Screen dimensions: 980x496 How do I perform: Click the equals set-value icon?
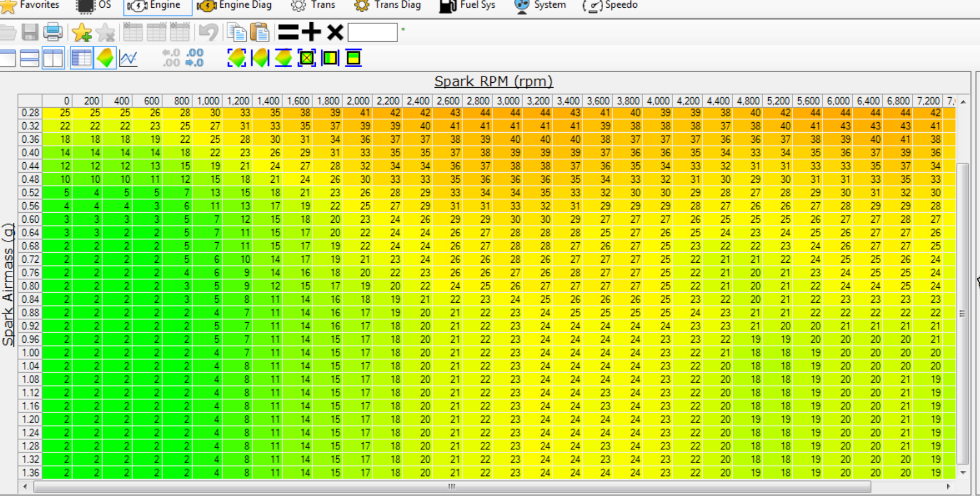(x=288, y=32)
